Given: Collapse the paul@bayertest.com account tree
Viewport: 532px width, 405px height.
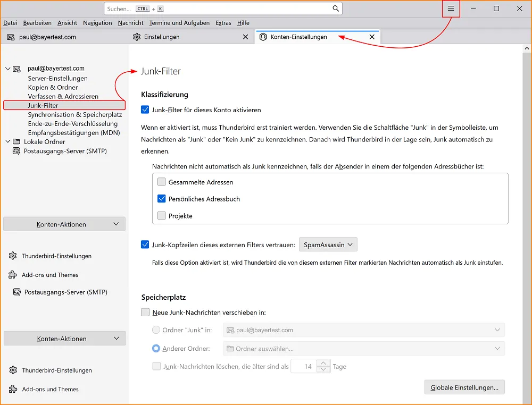Looking at the screenshot, I should (7, 68).
